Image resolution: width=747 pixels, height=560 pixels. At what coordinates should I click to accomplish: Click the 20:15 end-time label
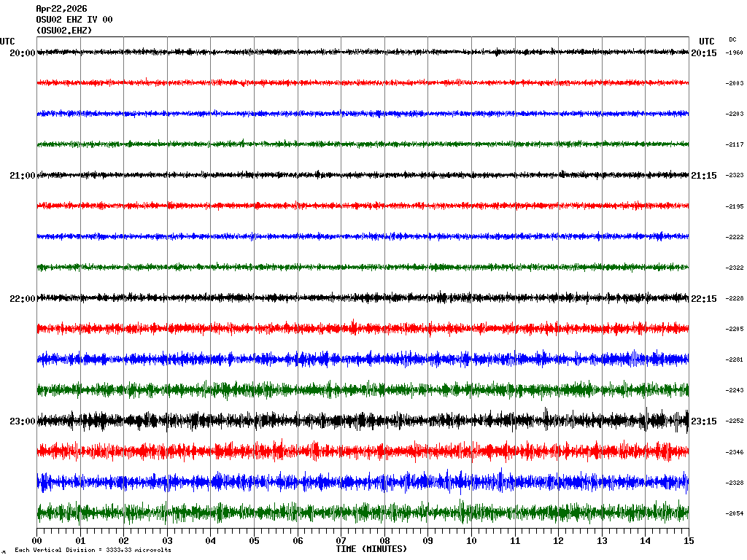click(x=704, y=53)
